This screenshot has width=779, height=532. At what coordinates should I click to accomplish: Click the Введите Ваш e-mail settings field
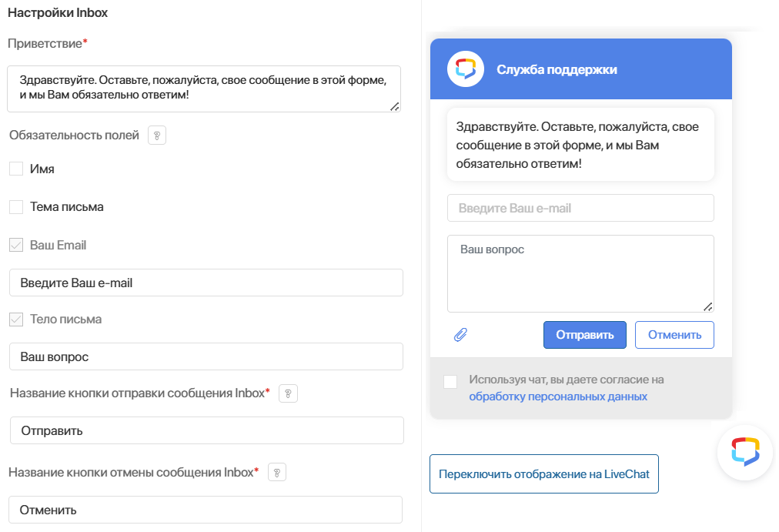tap(206, 283)
